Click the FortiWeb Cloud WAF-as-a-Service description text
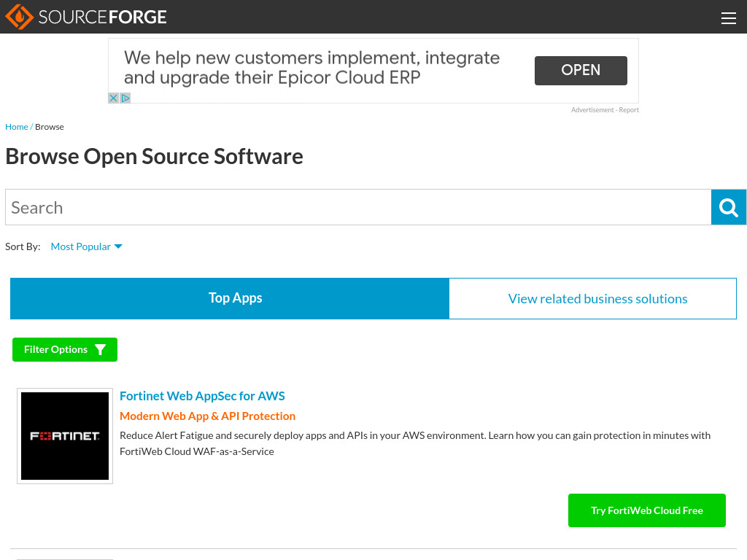747x560 pixels. click(x=415, y=443)
